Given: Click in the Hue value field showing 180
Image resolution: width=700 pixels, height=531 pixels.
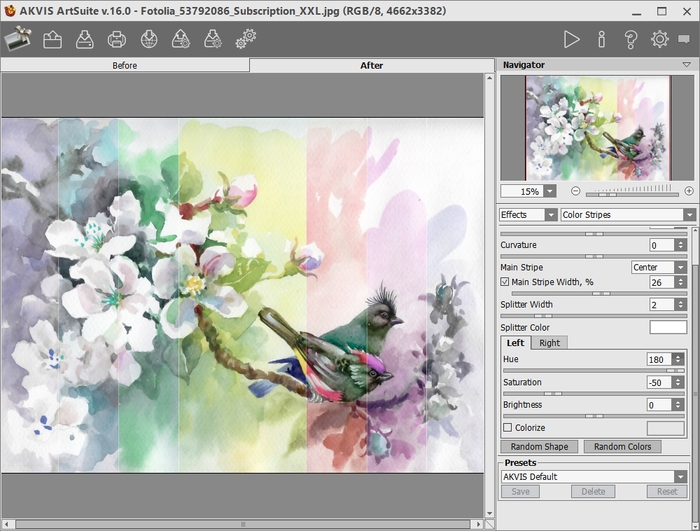Looking at the screenshot, I should pos(659,359).
